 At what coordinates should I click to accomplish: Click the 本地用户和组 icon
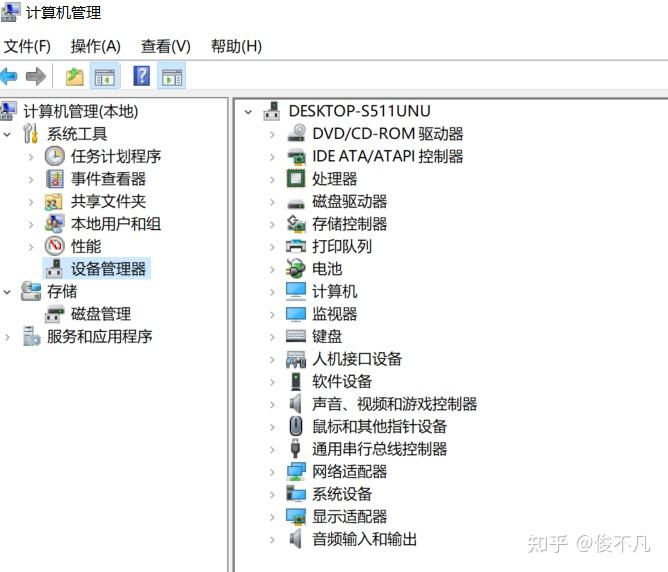click(x=55, y=224)
